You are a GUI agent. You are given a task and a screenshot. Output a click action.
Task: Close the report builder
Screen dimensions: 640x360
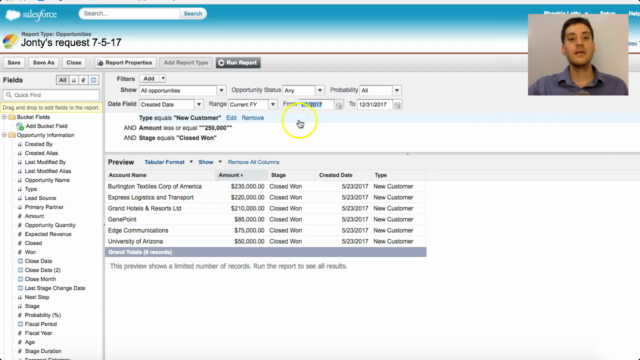tap(74, 62)
